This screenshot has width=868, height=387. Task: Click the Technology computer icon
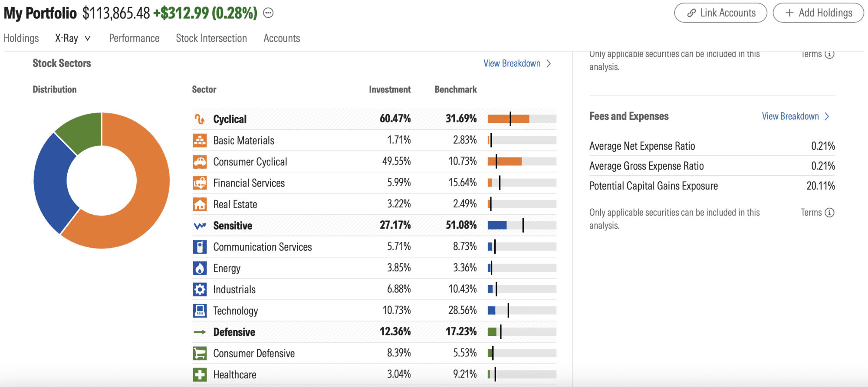click(x=200, y=311)
